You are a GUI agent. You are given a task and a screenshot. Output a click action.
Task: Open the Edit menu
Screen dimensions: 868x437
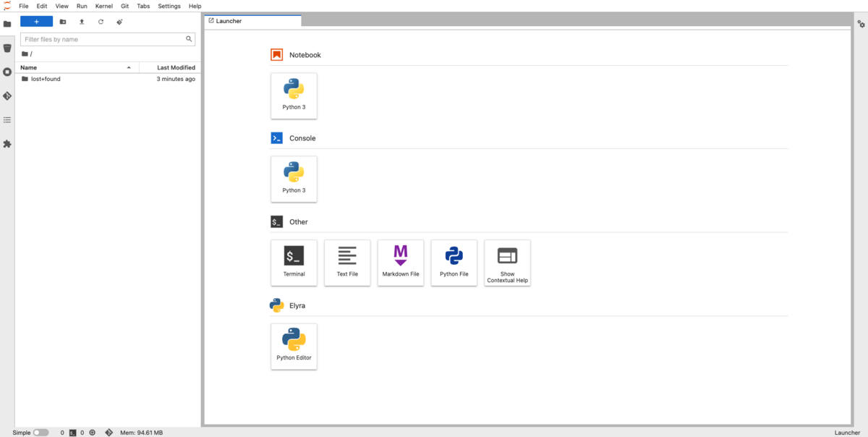tap(42, 6)
